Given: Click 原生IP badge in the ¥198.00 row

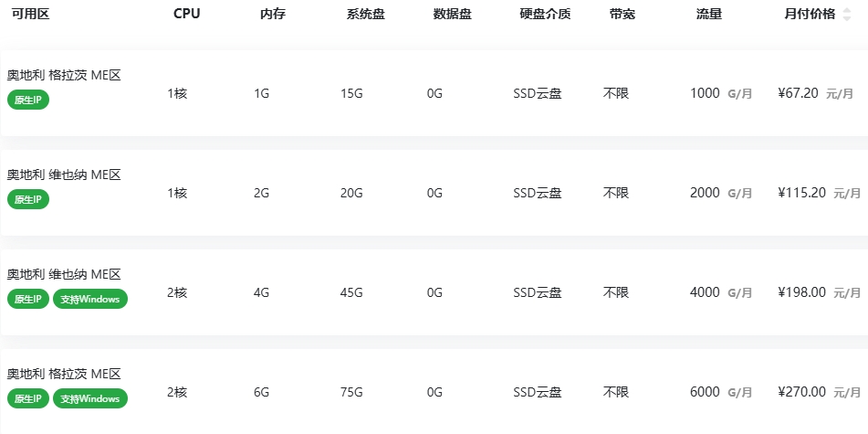Looking at the screenshot, I should (28, 299).
